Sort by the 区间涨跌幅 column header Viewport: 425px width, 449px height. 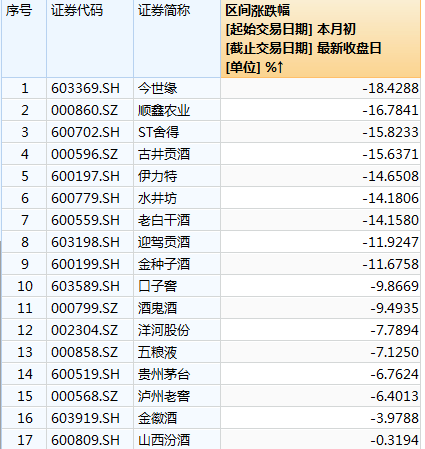click(320, 39)
